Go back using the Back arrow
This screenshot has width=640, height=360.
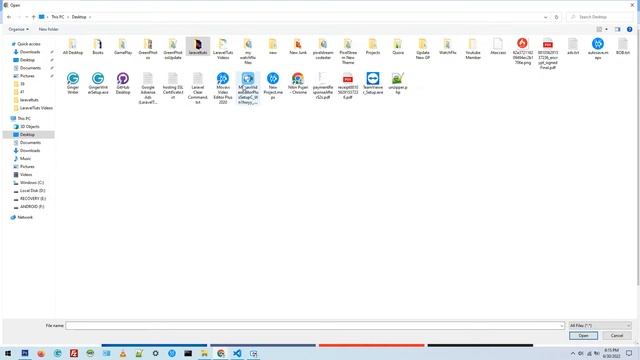[9, 17]
